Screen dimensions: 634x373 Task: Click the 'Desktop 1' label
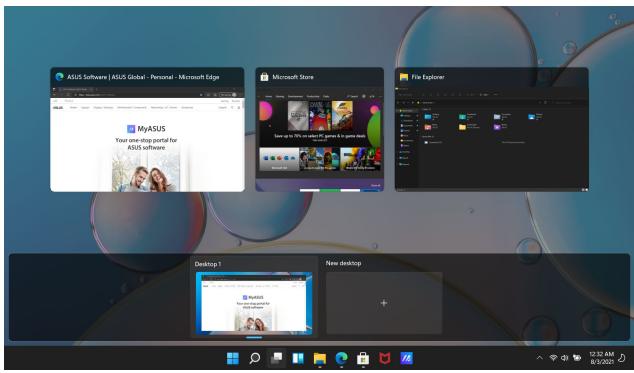[x=208, y=264]
